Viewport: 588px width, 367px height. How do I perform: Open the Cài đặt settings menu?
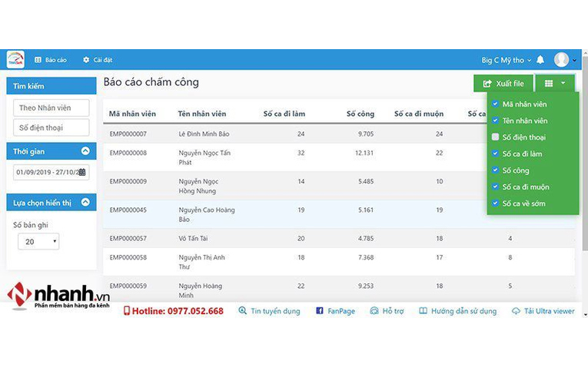(98, 60)
